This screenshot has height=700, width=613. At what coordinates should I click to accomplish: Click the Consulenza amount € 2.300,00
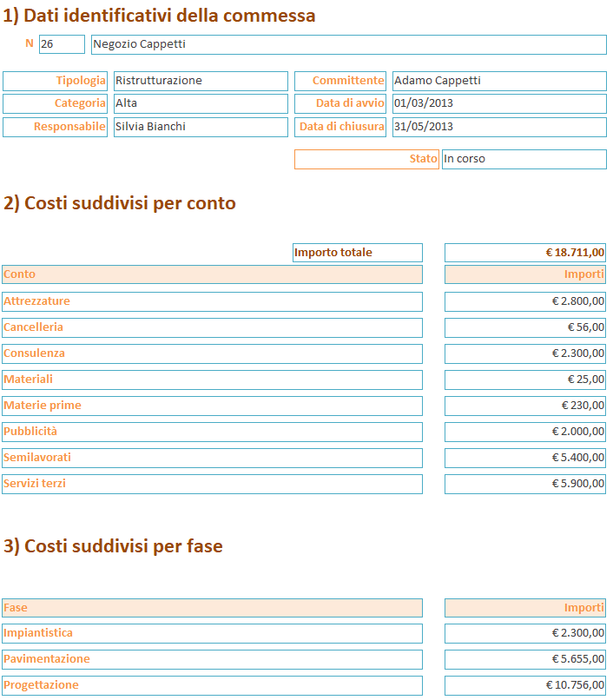click(x=525, y=353)
